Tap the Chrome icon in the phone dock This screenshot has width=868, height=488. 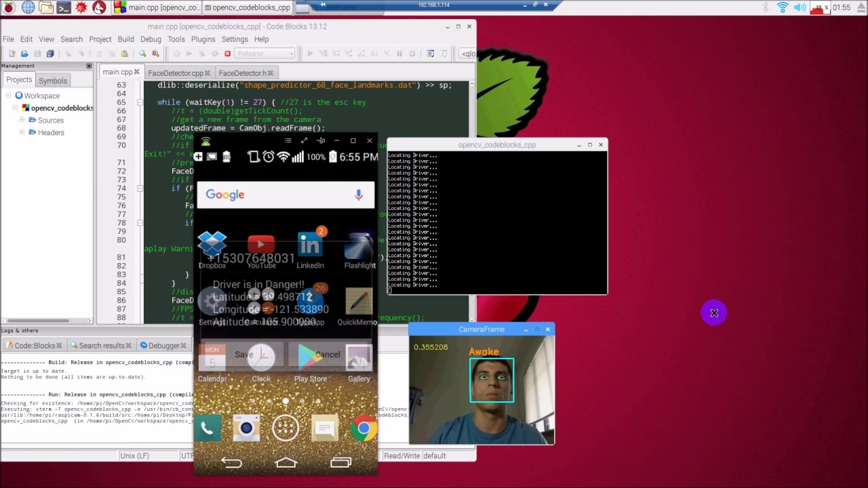364,428
